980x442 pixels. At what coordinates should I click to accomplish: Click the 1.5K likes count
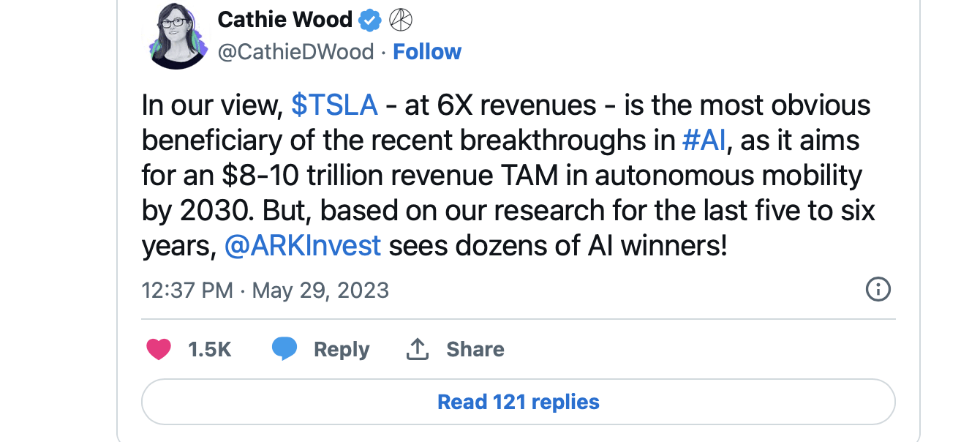209,350
